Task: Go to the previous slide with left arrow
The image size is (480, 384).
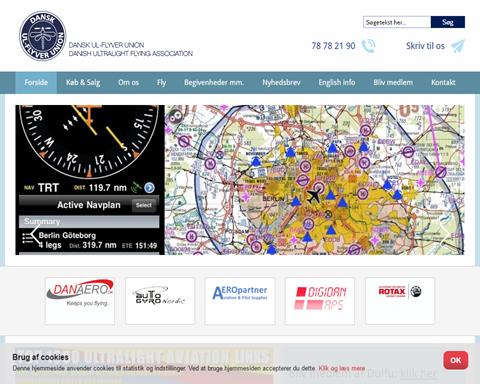Action: point(35,235)
